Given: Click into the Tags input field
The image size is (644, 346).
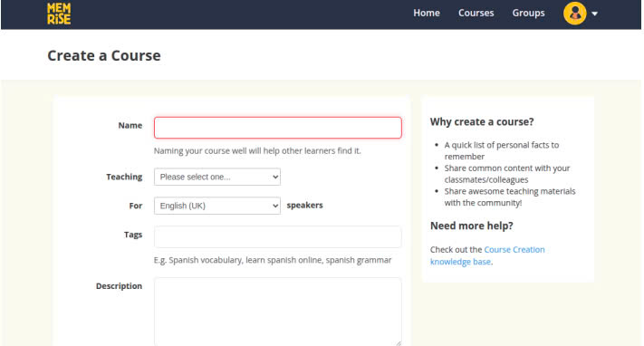Looking at the screenshot, I should (278, 236).
